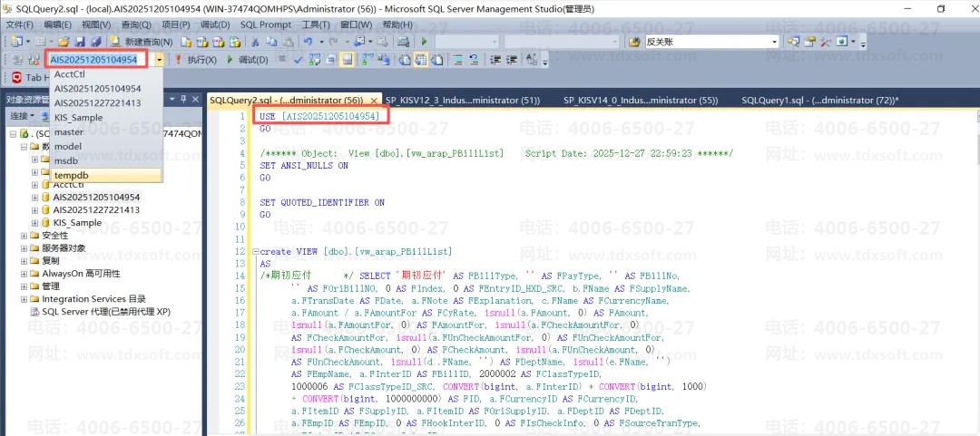Select Results to Text icon
Image resolution: width=980 pixels, height=436 pixels.
tap(403, 59)
